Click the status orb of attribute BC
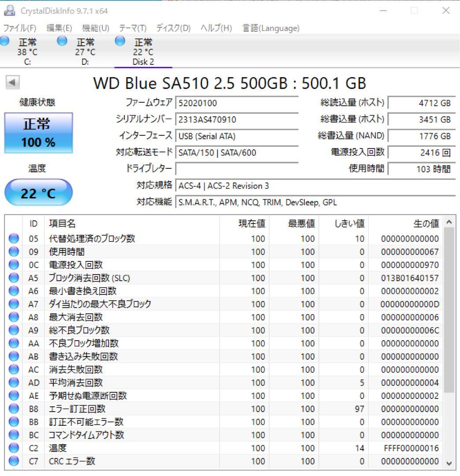 point(14,435)
